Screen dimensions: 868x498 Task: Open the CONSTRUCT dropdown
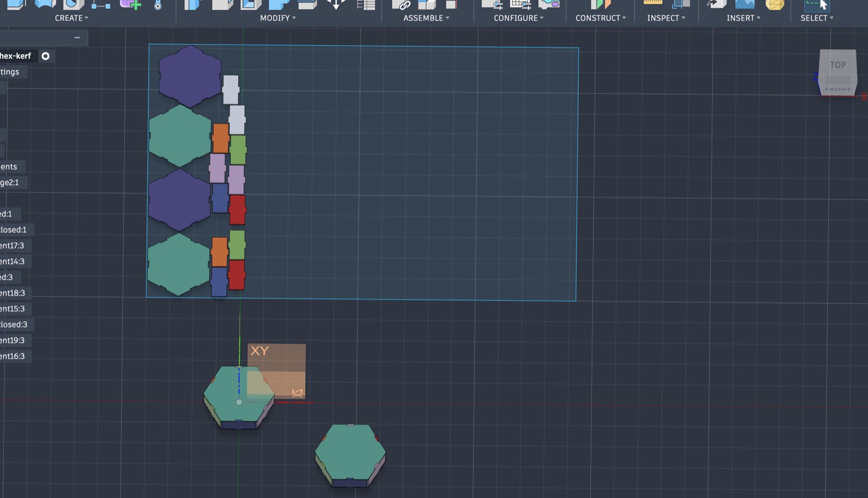click(601, 18)
